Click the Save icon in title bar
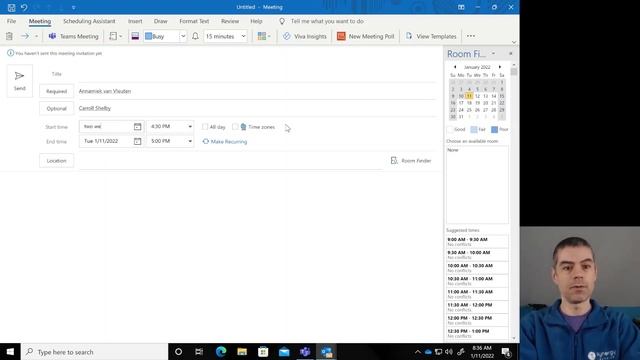The height and width of the screenshot is (360, 640). click(11, 7)
